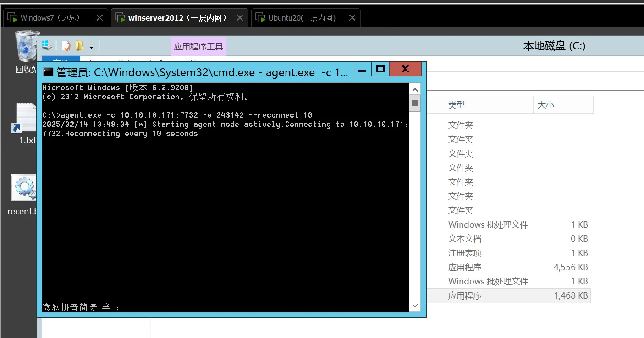
Task: Click the Microsoft Windows [版本 6.2.9200] line
Action: point(118,87)
